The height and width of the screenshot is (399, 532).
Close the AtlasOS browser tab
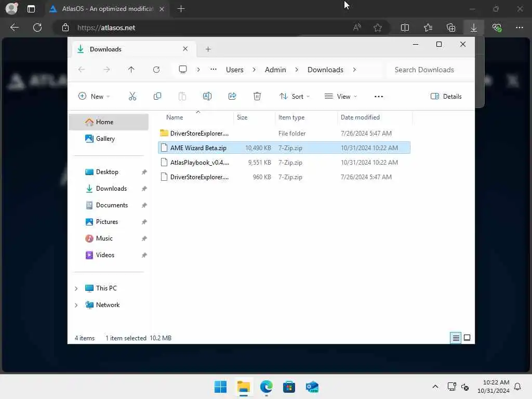[162, 9]
